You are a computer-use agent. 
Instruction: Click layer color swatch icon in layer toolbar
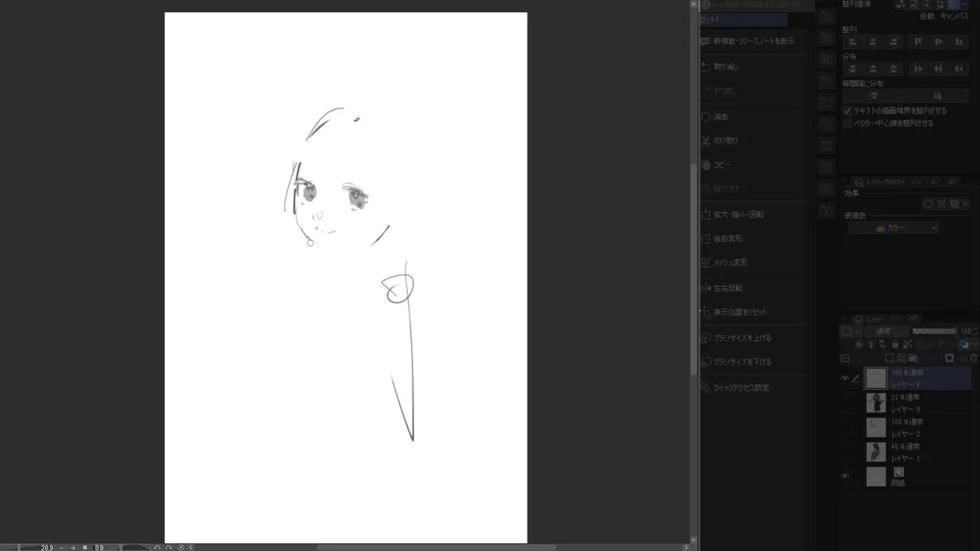(965, 344)
